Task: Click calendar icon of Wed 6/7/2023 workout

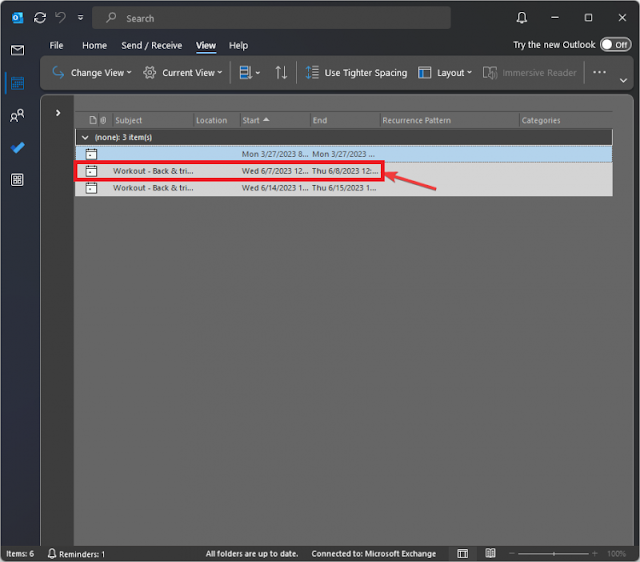Action: tap(91, 171)
